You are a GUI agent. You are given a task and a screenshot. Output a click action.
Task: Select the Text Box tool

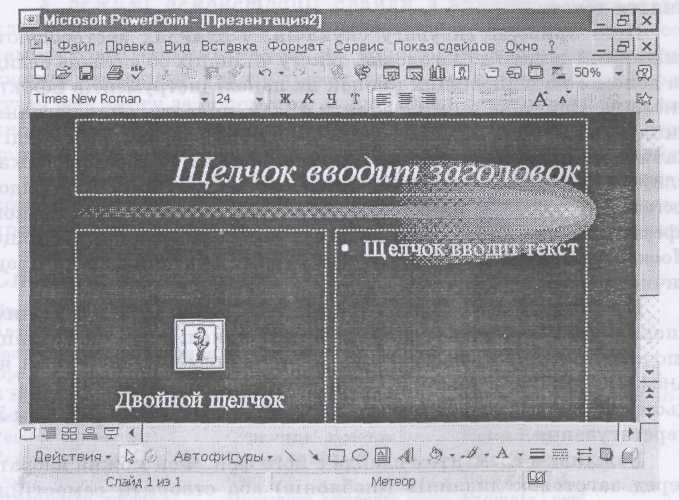click(x=382, y=455)
